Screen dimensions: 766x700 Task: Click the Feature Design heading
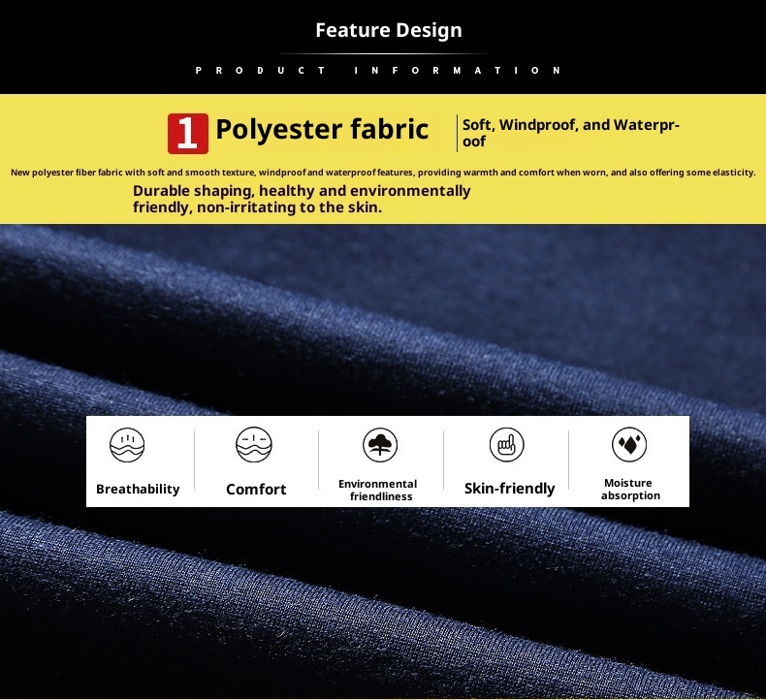coord(389,30)
